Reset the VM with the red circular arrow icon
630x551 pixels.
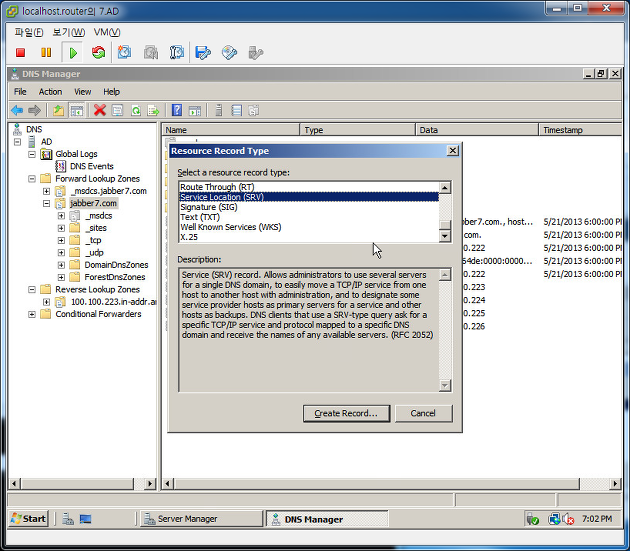pyautogui.click(x=98, y=52)
